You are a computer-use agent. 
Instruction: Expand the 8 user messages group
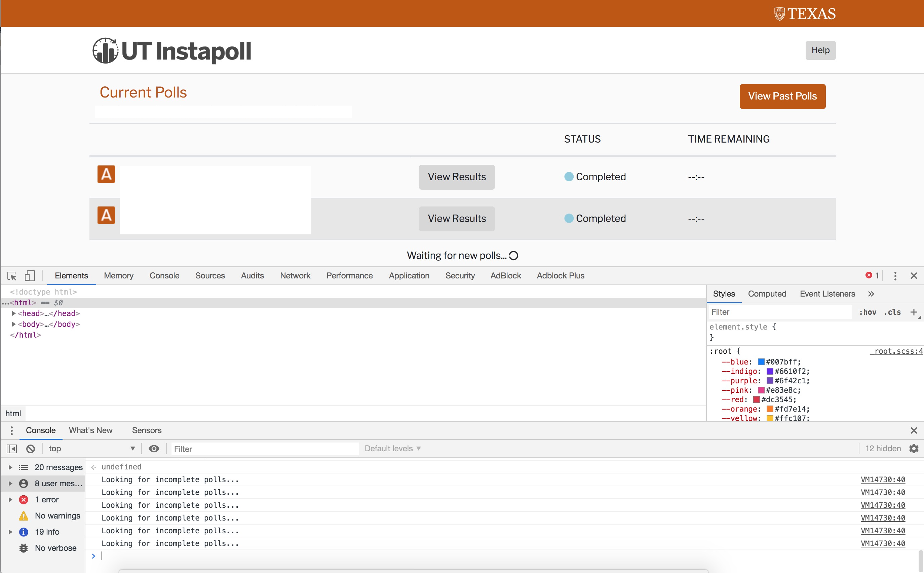[10, 484]
